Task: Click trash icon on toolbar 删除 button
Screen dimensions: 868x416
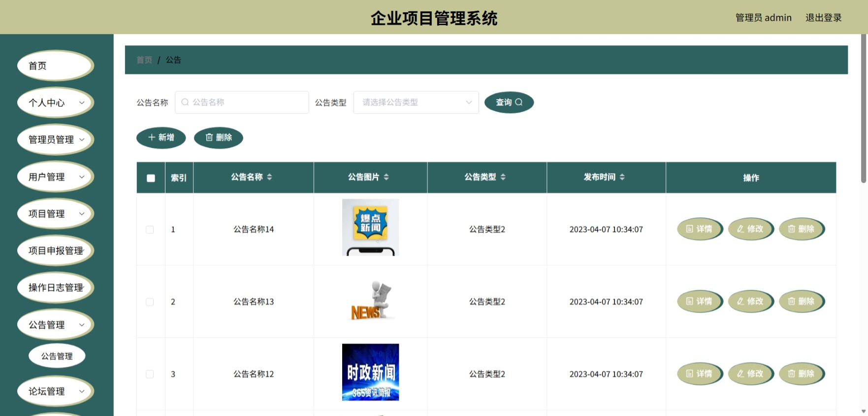Action: pyautogui.click(x=209, y=137)
